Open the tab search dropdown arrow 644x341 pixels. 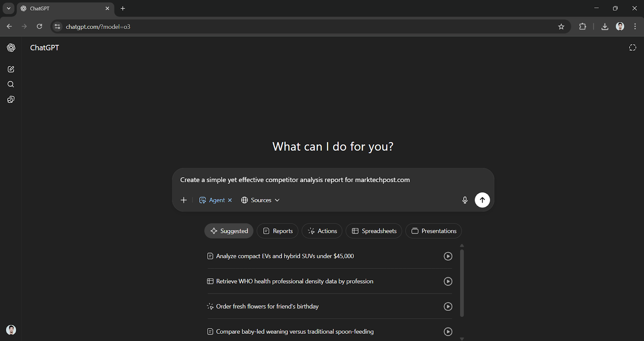pos(8,8)
